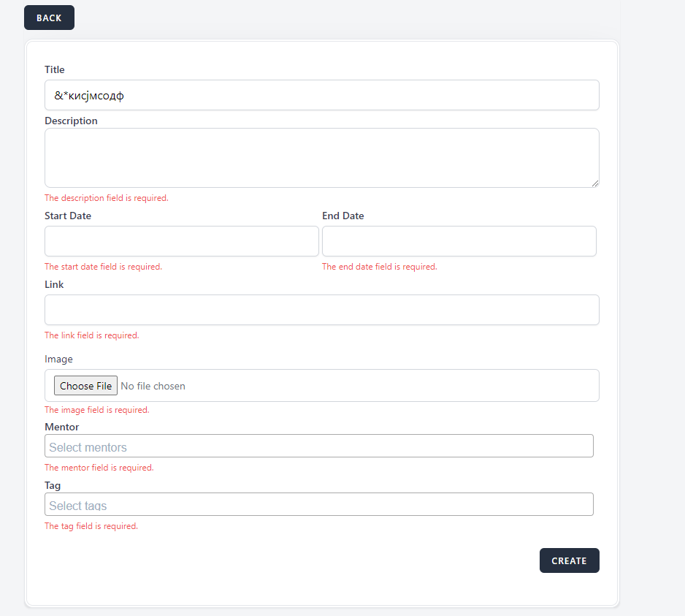Click the Title field label
Image resolution: width=685 pixels, height=616 pixels.
tap(55, 69)
